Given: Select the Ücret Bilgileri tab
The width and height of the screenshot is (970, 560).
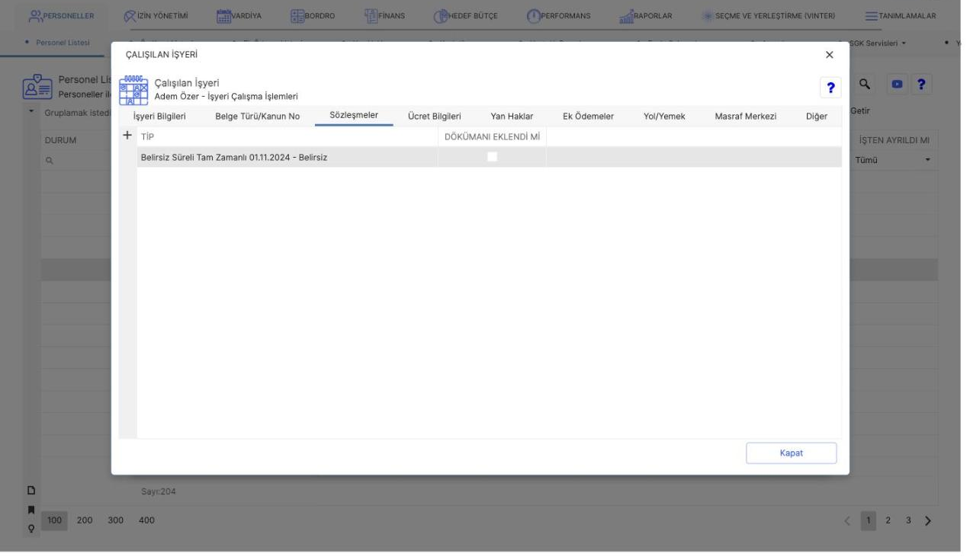Looking at the screenshot, I should tap(435, 117).
